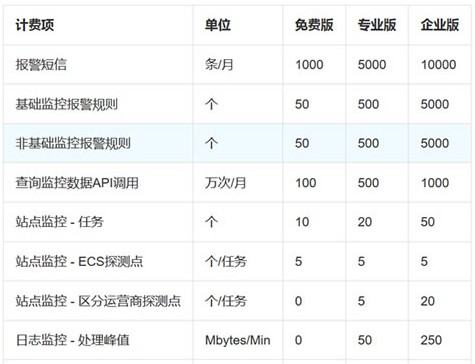475x364 pixels.
Task: Click ECS探测点 free version value 5
Action: pyautogui.click(x=298, y=261)
